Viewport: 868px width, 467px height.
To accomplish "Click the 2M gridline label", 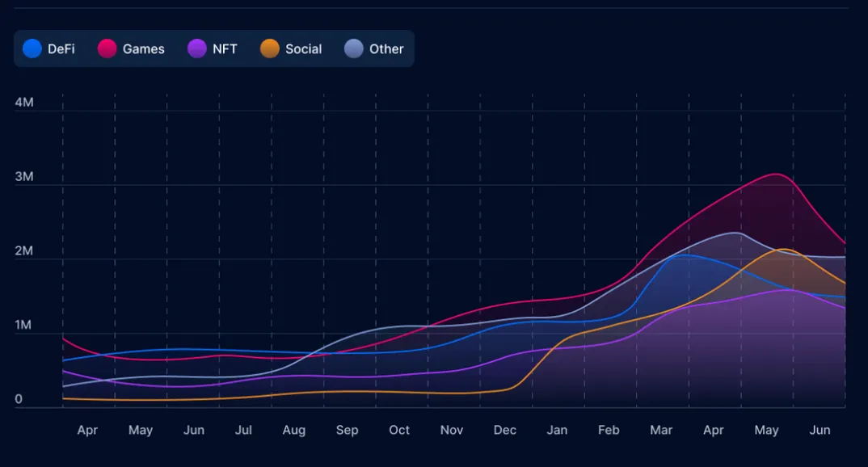I will (x=23, y=250).
